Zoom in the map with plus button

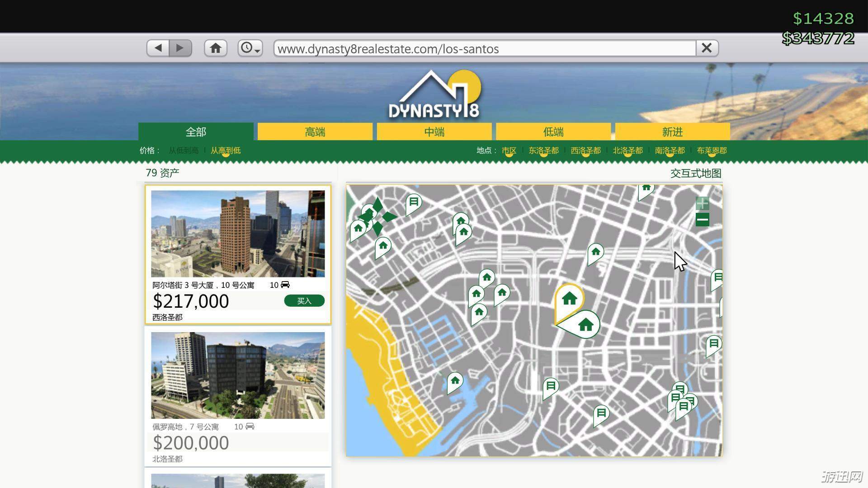702,204
